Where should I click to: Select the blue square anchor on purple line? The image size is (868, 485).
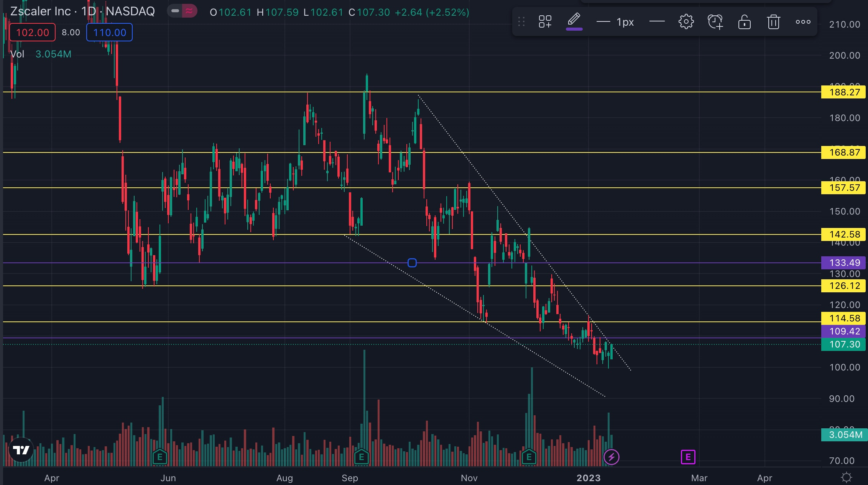click(412, 263)
